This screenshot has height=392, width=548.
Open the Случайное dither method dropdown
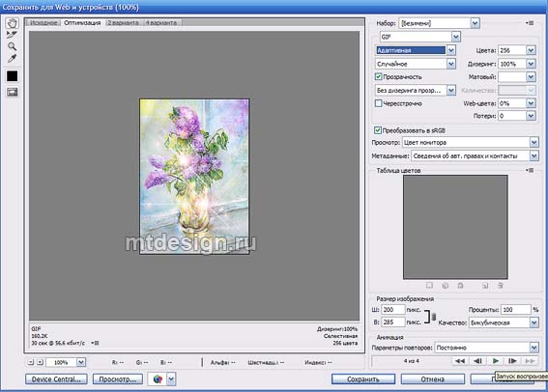point(451,64)
